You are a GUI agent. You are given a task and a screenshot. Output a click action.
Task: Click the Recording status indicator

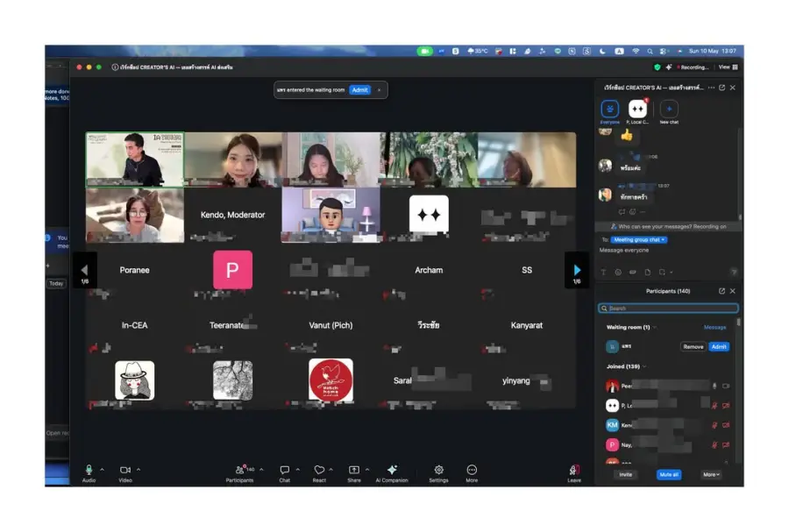[x=693, y=67]
